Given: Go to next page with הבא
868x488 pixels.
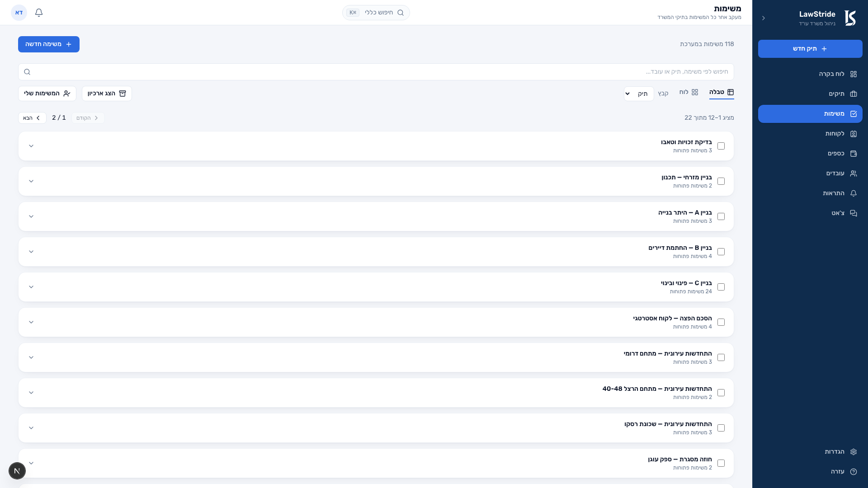Looking at the screenshot, I should 32,118.
